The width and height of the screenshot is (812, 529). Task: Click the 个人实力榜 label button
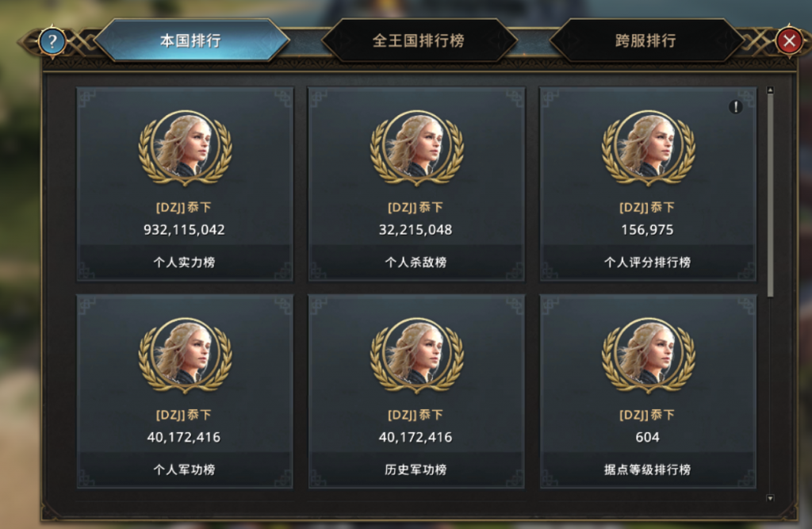(x=185, y=263)
